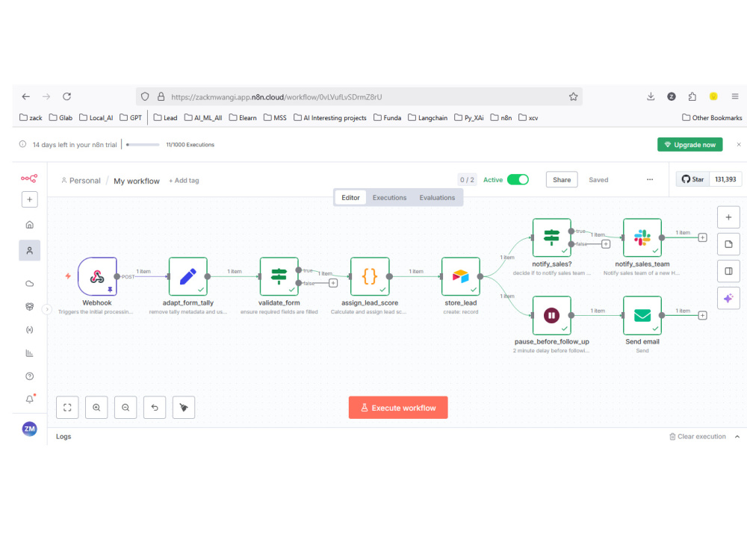Bookmark page with star icon
Screen dimensions: 747x560
[x=574, y=96]
